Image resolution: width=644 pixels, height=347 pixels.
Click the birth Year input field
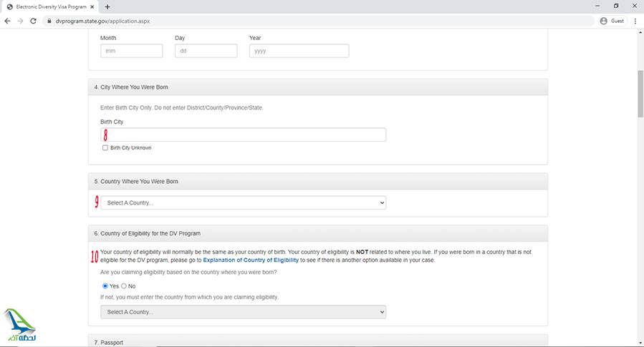pos(299,52)
